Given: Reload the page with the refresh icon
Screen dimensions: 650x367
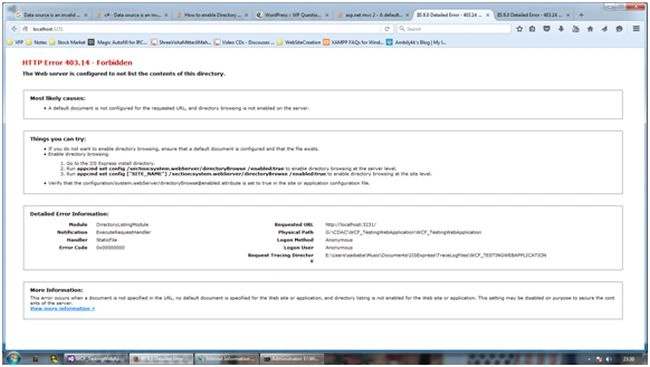Looking at the screenshot, I should tap(387, 29).
